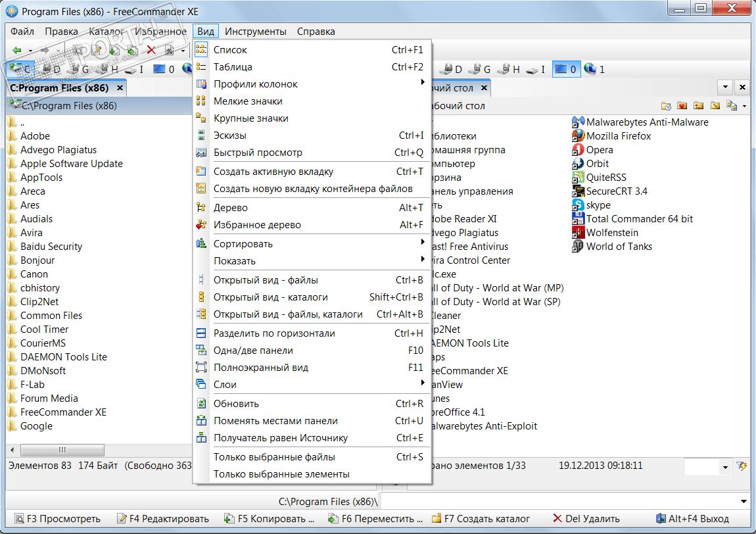Click the command line input field
The height and width of the screenshot is (534, 756).
pyautogui.click(x=559, y=501)
